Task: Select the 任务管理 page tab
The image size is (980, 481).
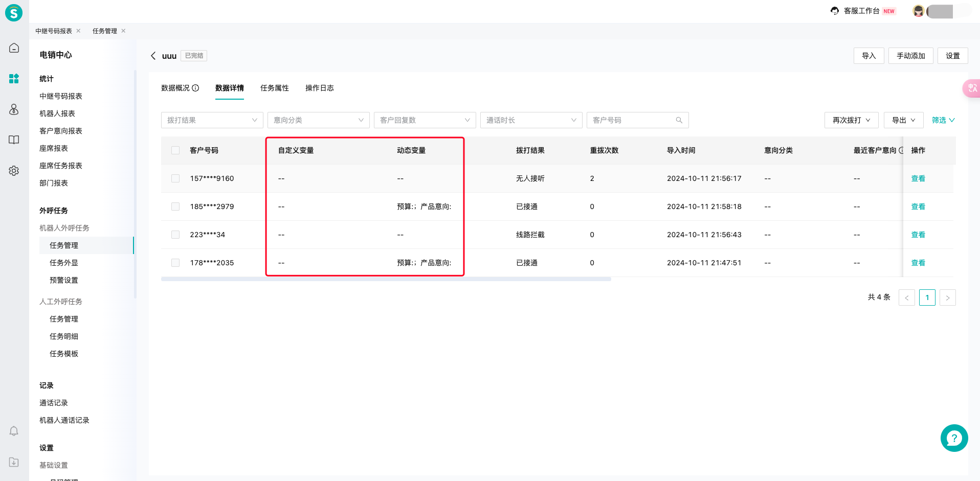Action: pyautogui.click(x=105, y=31)
